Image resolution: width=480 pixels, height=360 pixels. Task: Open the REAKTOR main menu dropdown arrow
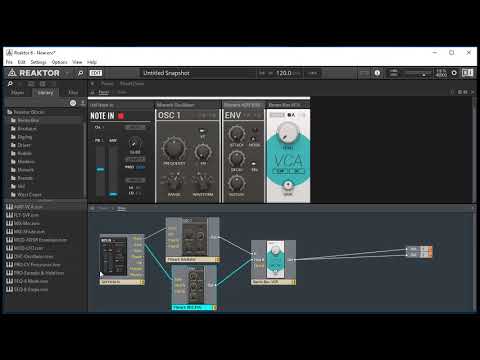[x=67, y=73]
